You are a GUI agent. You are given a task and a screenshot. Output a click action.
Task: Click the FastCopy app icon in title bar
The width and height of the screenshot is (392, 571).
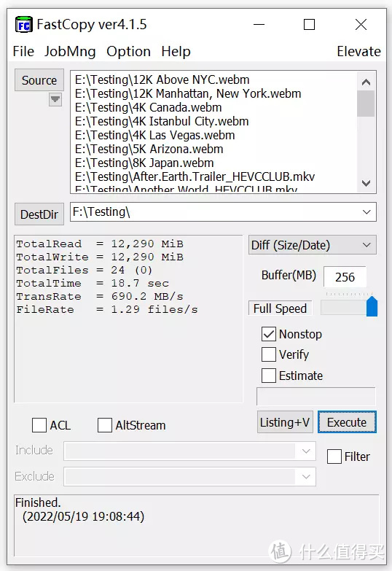pyautogui.click(x=23, y=25)
